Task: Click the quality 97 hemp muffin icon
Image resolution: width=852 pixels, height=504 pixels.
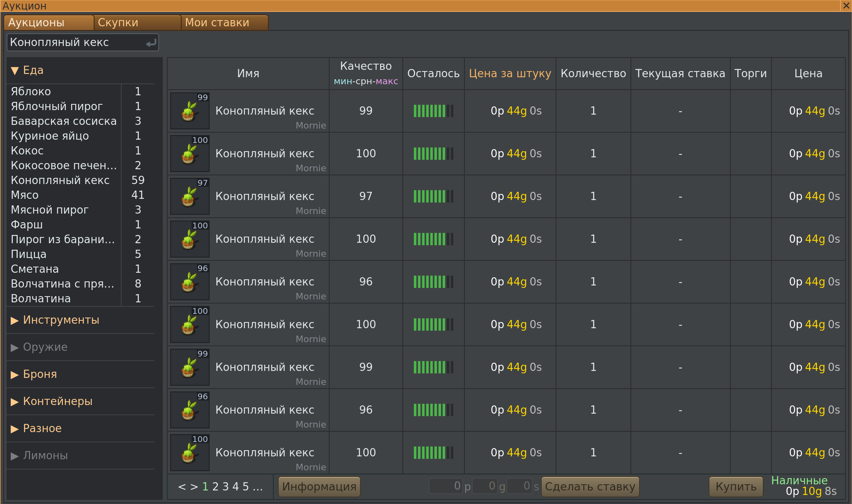Action: coord(189,197)
